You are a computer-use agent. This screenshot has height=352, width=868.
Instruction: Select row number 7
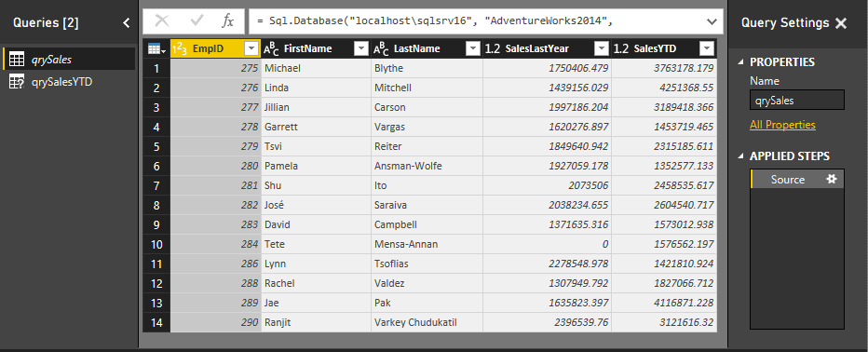(x=156, y=185)
